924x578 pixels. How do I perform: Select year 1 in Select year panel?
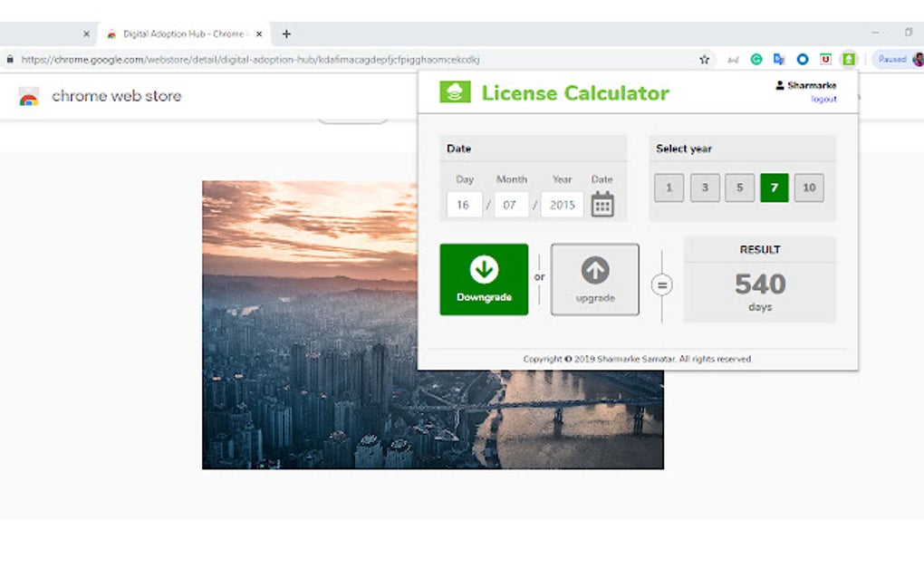coord(668,188)
